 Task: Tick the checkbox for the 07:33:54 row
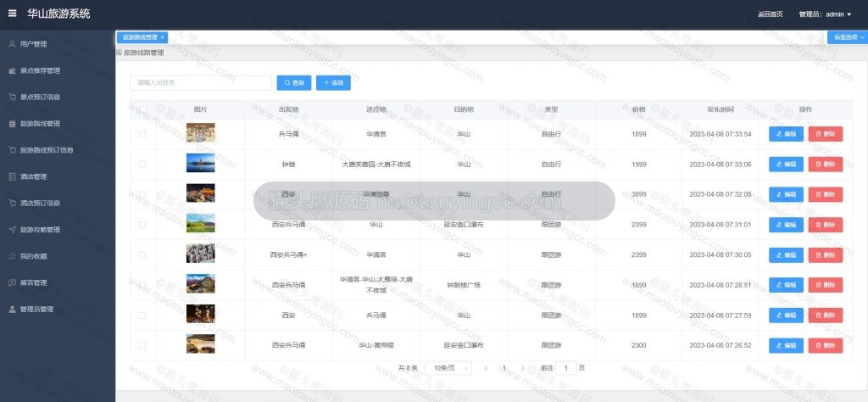(x=142, y=134)
